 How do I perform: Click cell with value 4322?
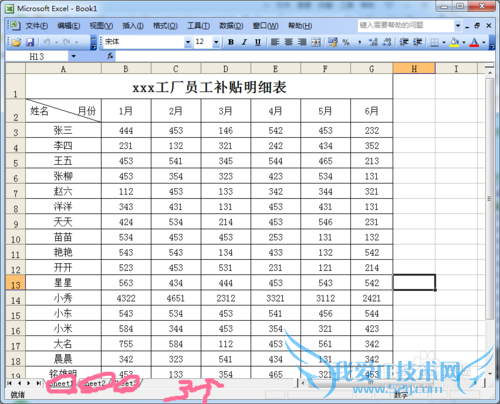click(126, 298)
